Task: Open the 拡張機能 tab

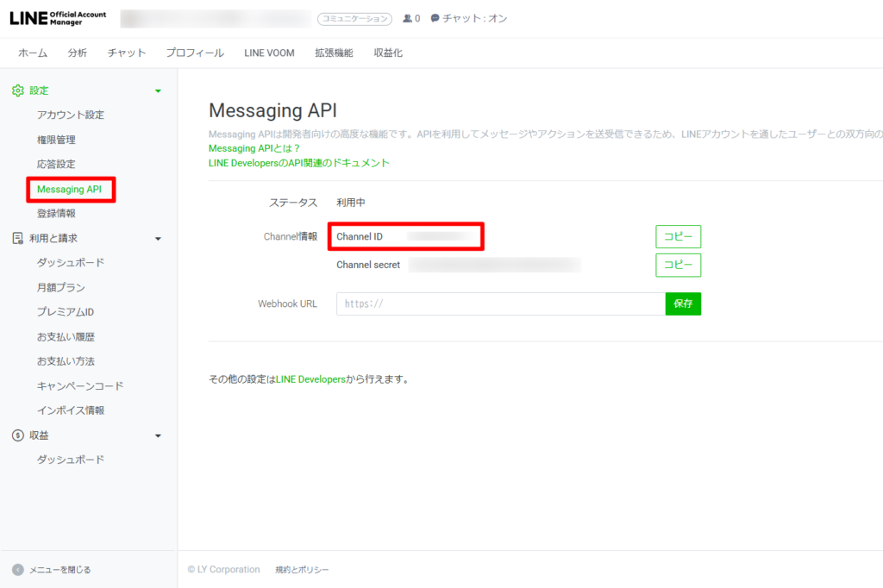Action: point(334,53)
